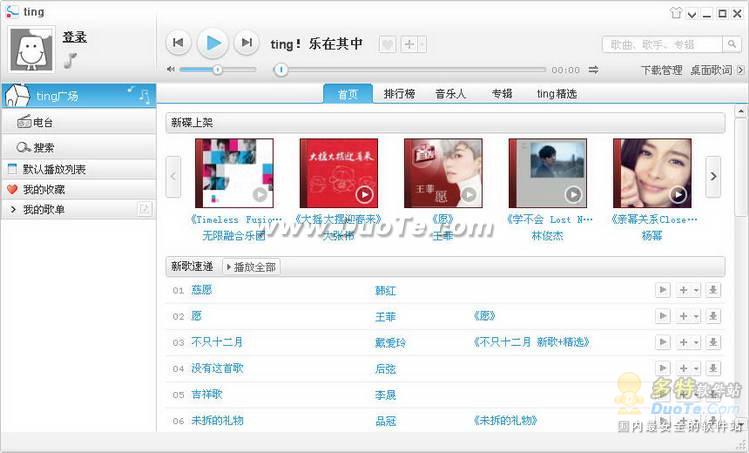This screenshot has width=749, height=453.
Task: Open the ting精选 tab
Action: [x=556, y=94]
